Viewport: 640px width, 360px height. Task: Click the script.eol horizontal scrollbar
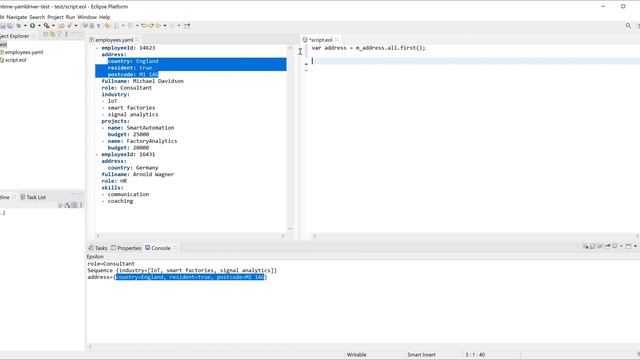click(x=476, y=236)
